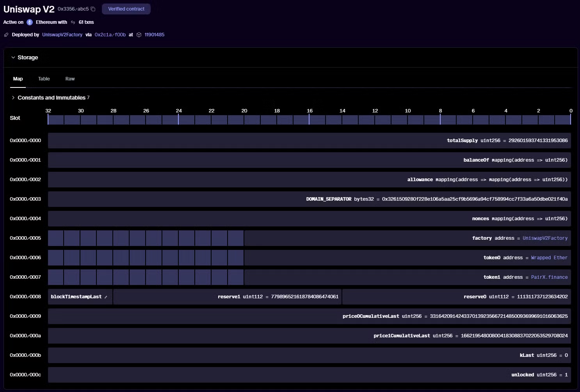580x392 pixels.
Task: Select the kLast uint256 row
Action: [x=310, y=355]
